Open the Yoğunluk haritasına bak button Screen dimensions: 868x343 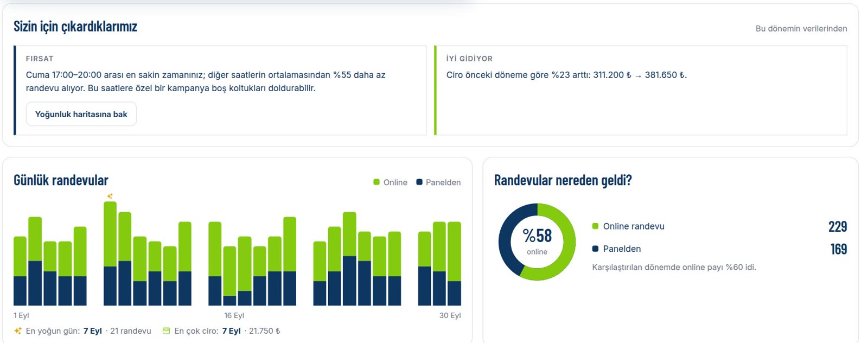click(x=81, y=114)
